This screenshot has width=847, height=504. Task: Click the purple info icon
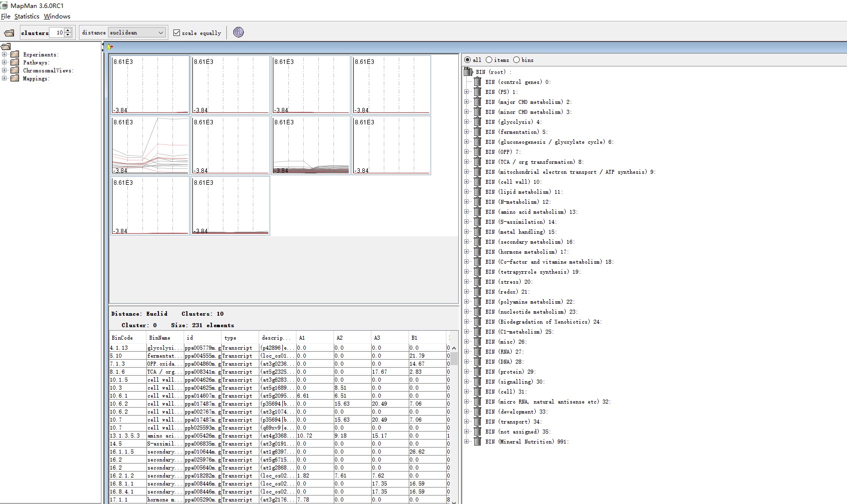238,32
